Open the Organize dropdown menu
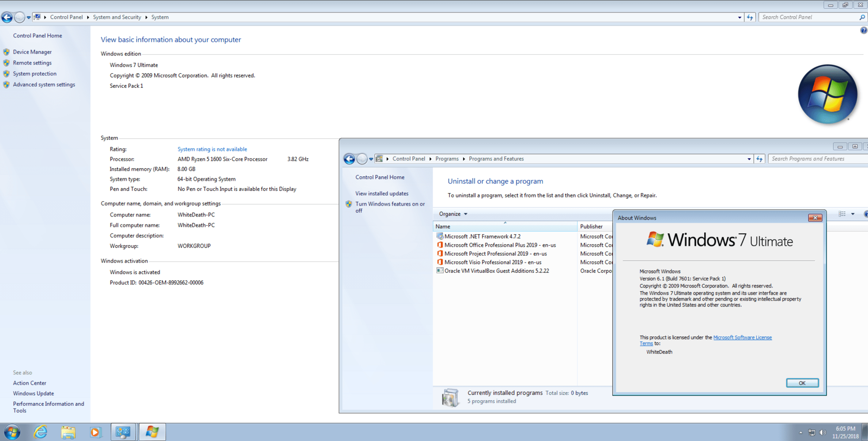This screenshot has width=868, height=441. pos(453,214)
